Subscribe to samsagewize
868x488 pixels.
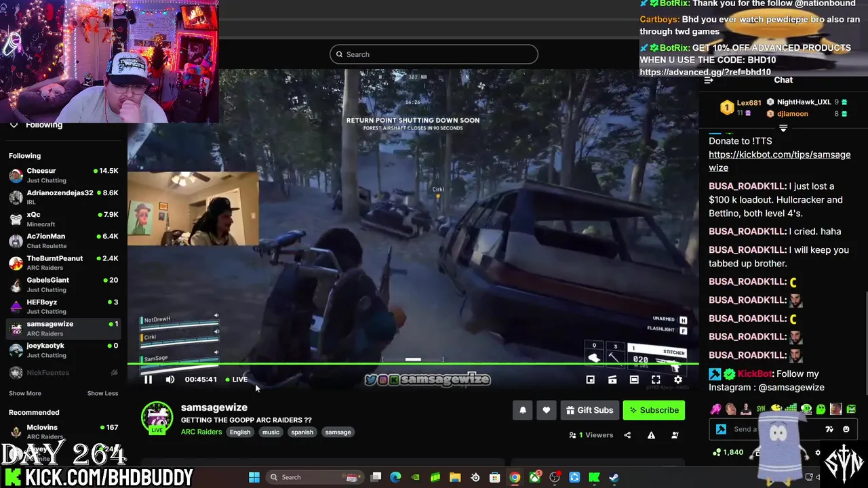pyautogui.click(x=654, y=410)
